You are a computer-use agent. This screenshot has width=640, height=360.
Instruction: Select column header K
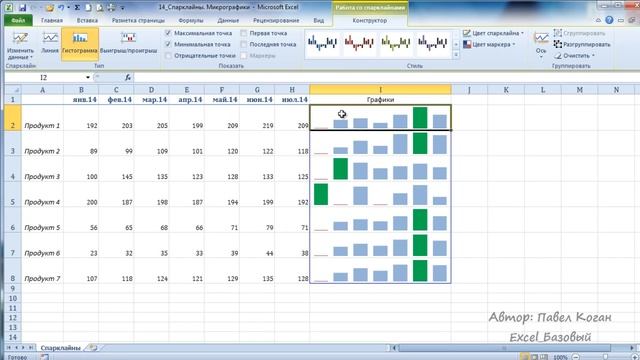pos(506,89)
